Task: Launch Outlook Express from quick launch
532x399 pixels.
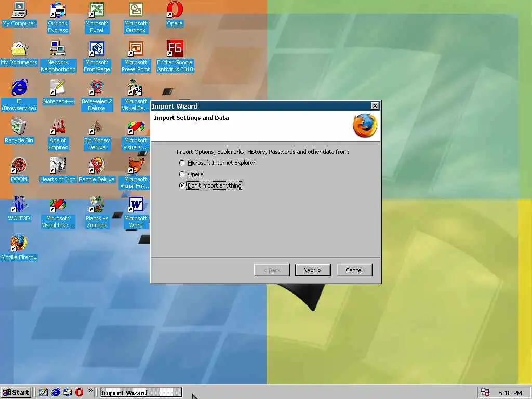Action: coord(67,393)
